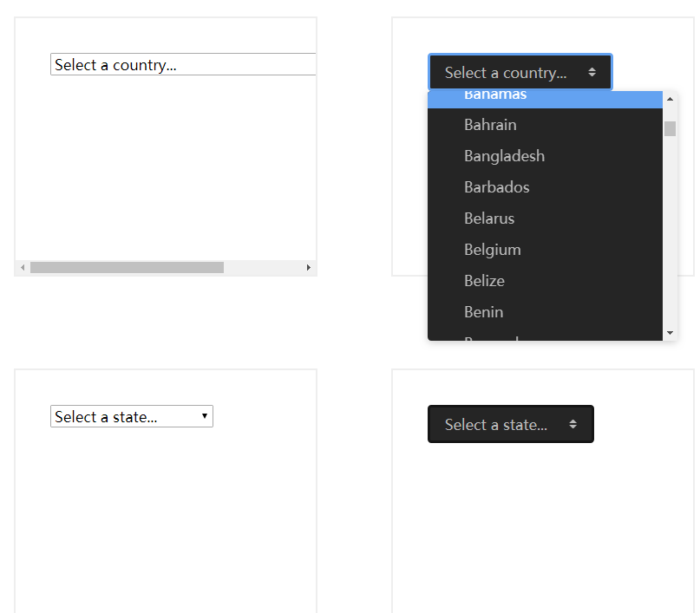Select Bangladesh from the country list
Viewport: 700px width, 613px height.
tap(545, 156)
